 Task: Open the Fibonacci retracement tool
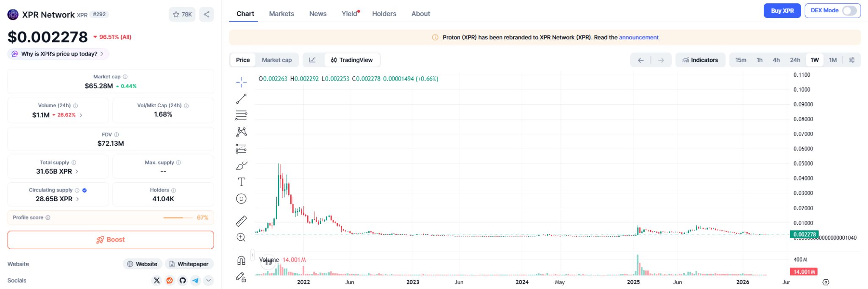(241, 115)
